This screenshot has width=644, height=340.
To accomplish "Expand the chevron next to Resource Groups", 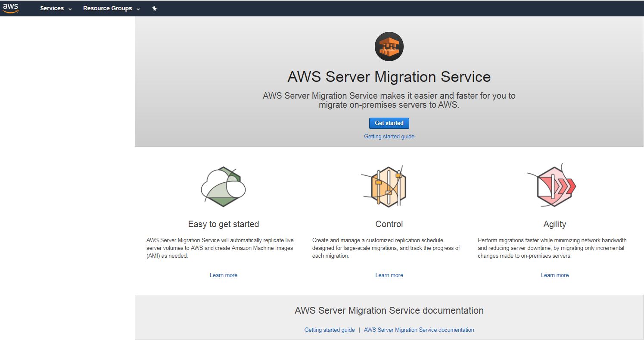I will (138, 9).
